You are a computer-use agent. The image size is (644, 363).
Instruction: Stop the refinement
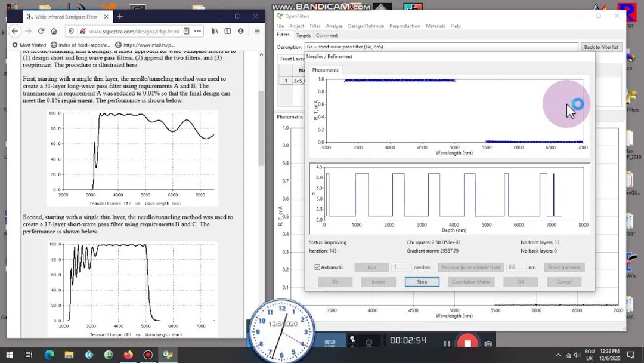(422, 282)
